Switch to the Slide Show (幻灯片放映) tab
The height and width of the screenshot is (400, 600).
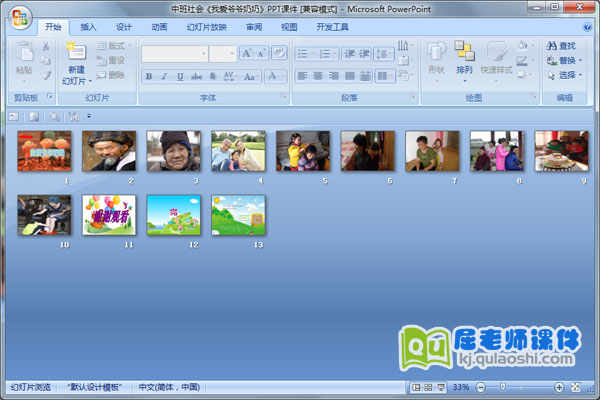[x=206, y=27]
